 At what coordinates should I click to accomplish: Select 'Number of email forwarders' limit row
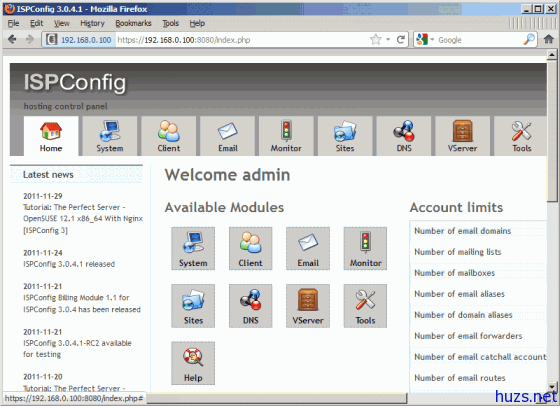click(x=478, y=336)
